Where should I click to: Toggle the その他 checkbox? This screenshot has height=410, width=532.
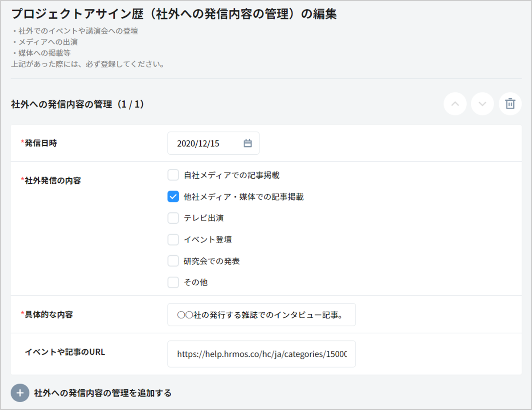(173, 282)
